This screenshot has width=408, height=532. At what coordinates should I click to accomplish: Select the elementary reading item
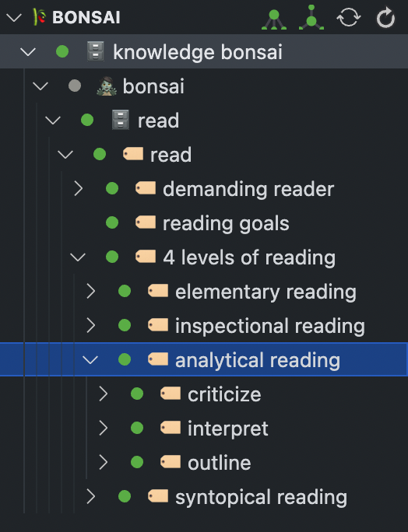tap(266, 292)
